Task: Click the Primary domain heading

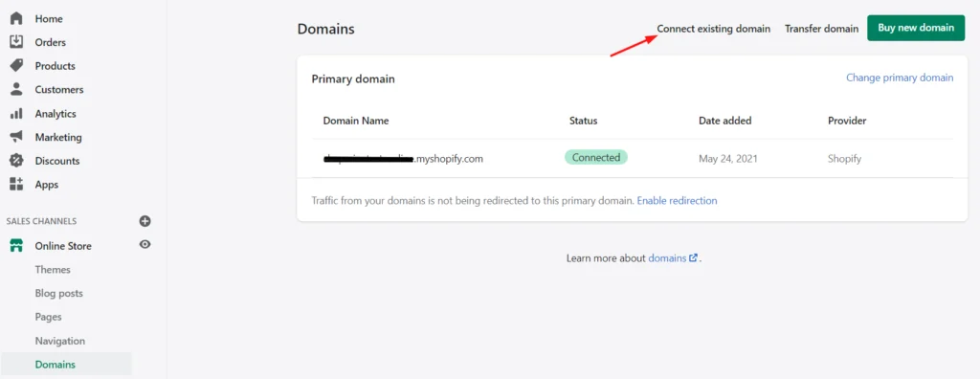Action: coord(353,79)
